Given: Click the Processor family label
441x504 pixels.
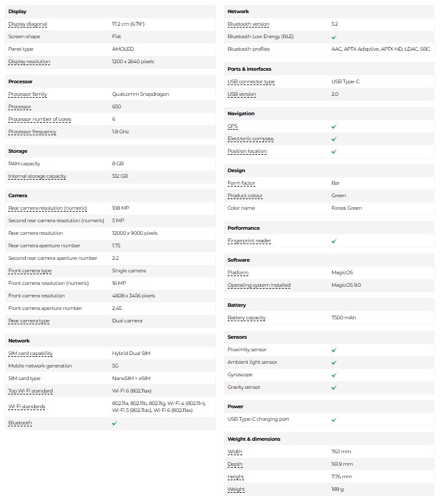Looking at the screenshot, I should pos(28,95).
